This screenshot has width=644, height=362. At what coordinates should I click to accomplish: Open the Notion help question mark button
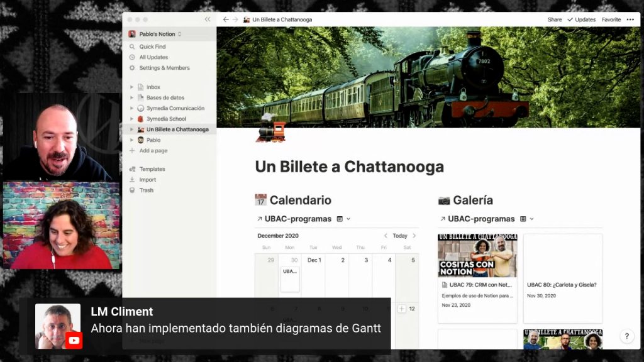[627, 336]
